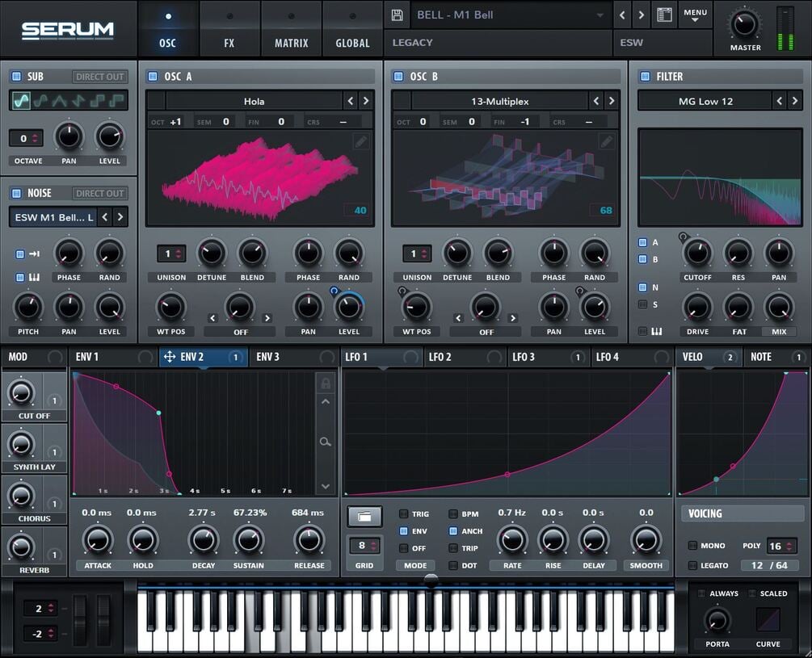Click DIRECT OUT on the SUB oscillator
This screenshot has width=812, height=658.
[x=99, y=76]
